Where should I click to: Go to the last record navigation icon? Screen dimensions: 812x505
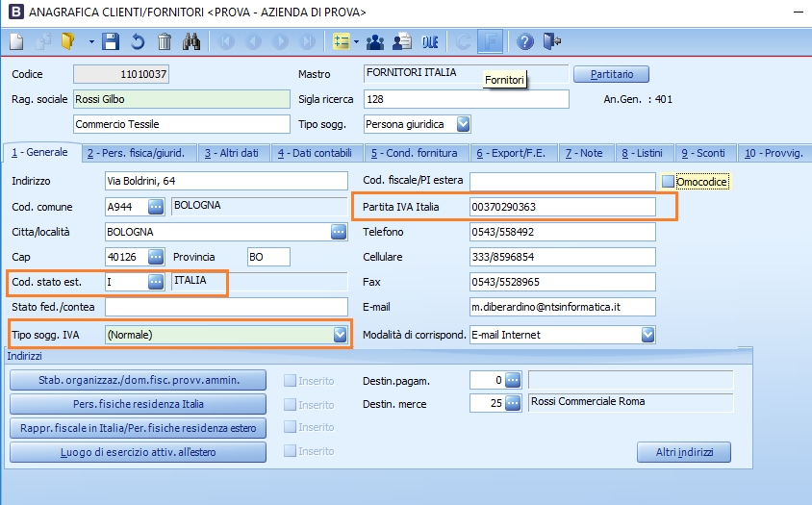[307, 41]
